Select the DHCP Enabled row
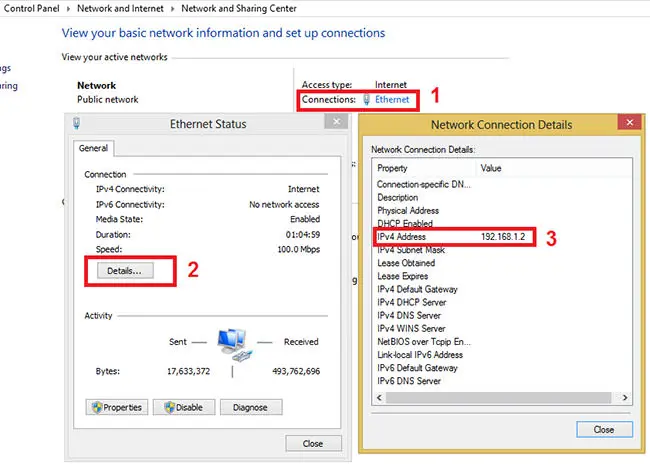This screenshot has width=650, height=466. click(502, 223)
